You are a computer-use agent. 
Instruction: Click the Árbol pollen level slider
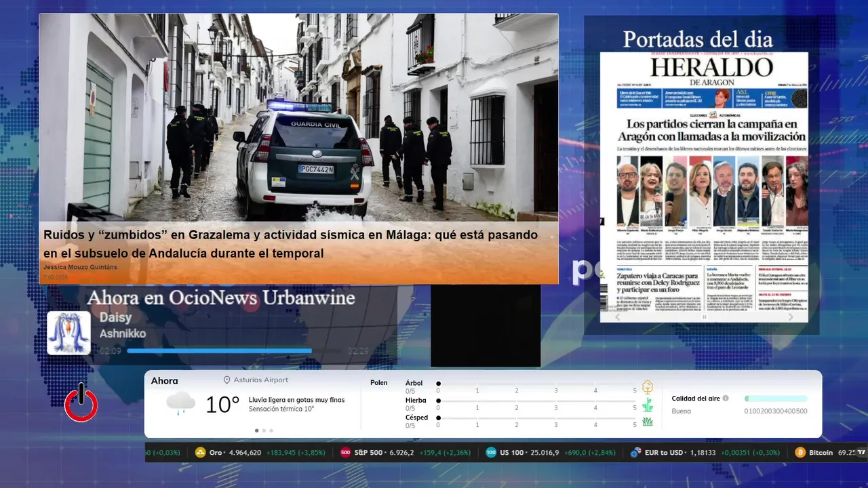coord(536,384)
